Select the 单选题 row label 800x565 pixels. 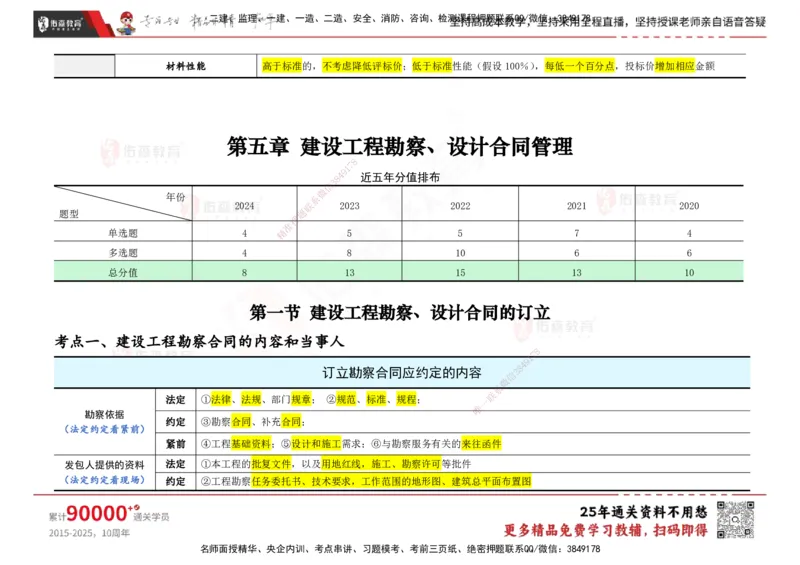123,233
